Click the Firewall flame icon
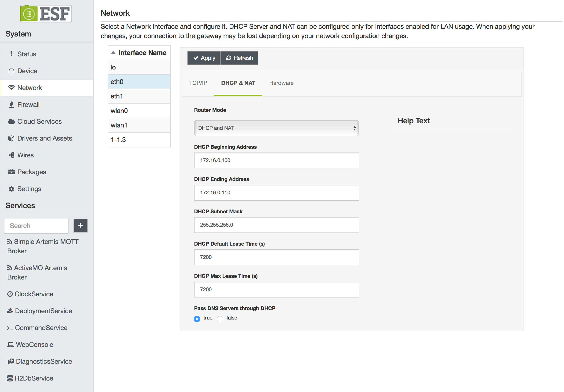This screenshot has height=392, width=564. coord(11,104)
